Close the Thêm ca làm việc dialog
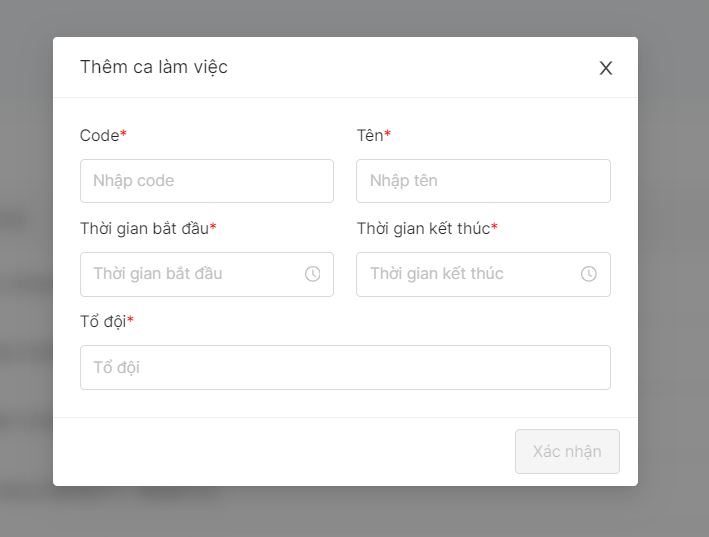 tap(605, 68)
